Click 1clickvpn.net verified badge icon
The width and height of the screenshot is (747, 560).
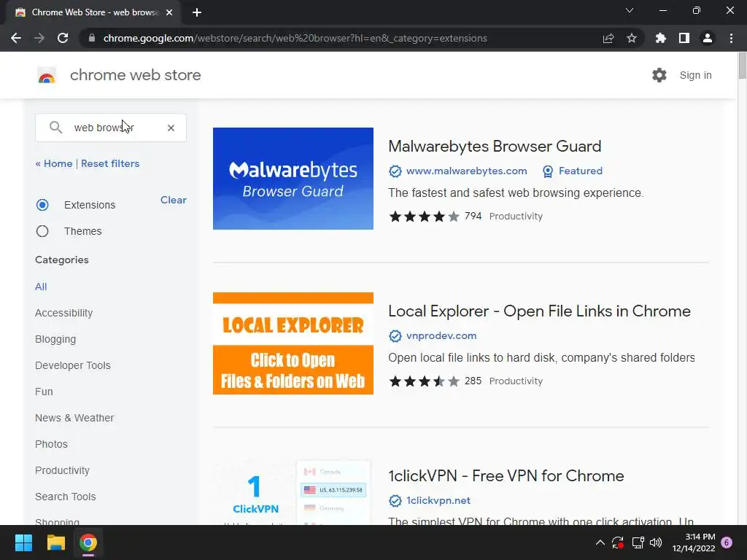click(x=395, y=500)
